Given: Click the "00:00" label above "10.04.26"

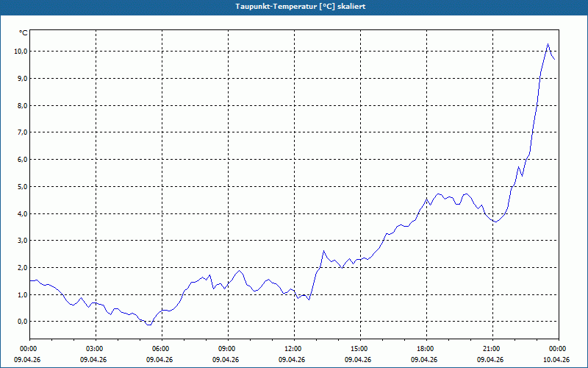Looking at the screenshot, I should coord(559,349).
